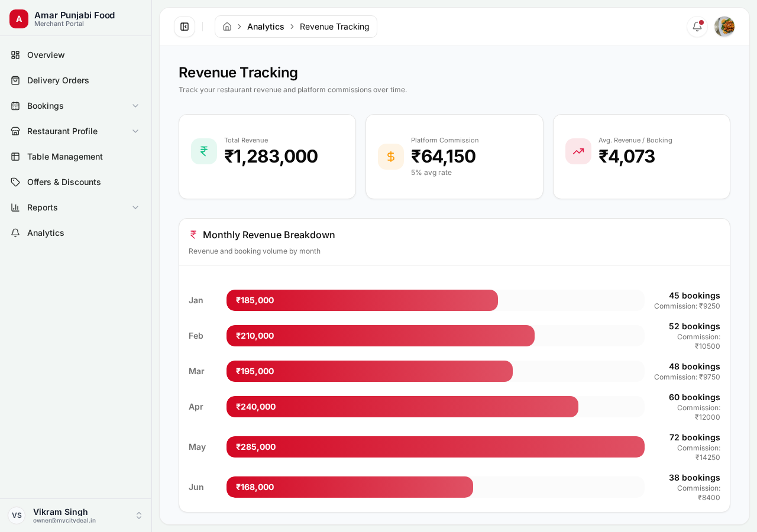The height and width of the screenshot is (532, 757).
Task: Click the Revenue Tracking breadcrumb
Action: pyautogui.click(x=335, y=27)
